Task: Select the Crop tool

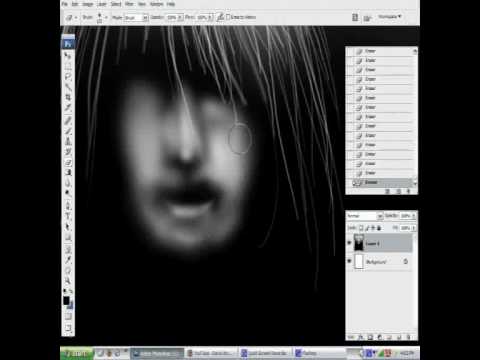Action: click(68, 97)
